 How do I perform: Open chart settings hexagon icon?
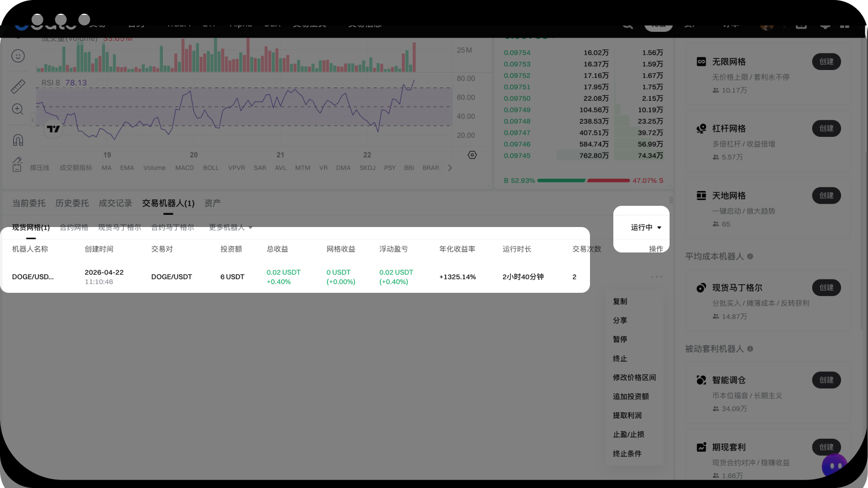click(x=472, y=155)
